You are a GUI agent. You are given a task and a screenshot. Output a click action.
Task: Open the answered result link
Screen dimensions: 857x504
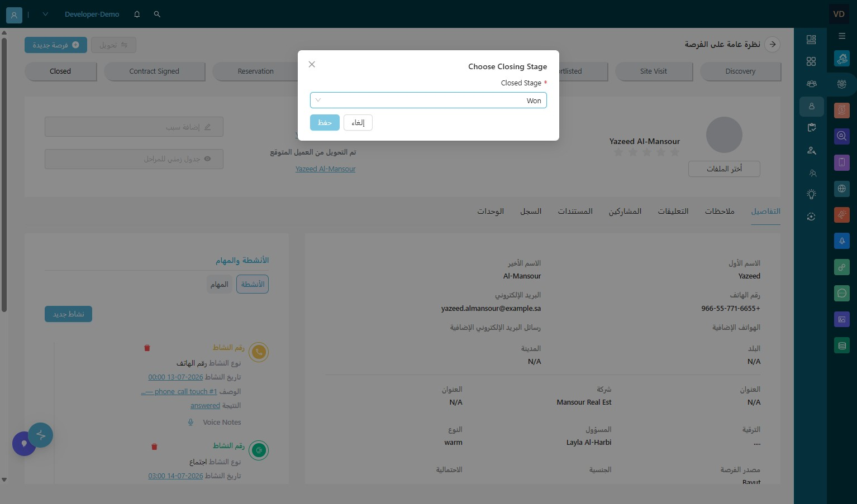205,406
